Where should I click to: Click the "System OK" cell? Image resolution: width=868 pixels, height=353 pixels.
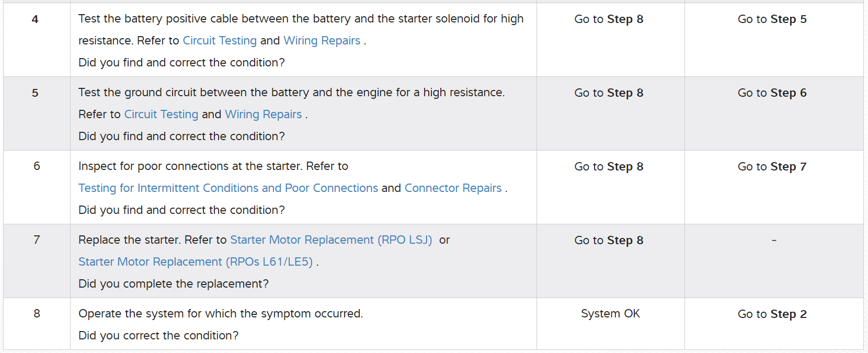point(610,314)
